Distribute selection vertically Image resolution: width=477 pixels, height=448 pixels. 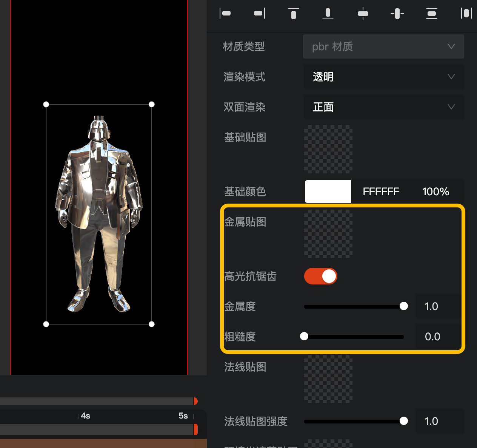pyautogui.click(x=431, y=14)
